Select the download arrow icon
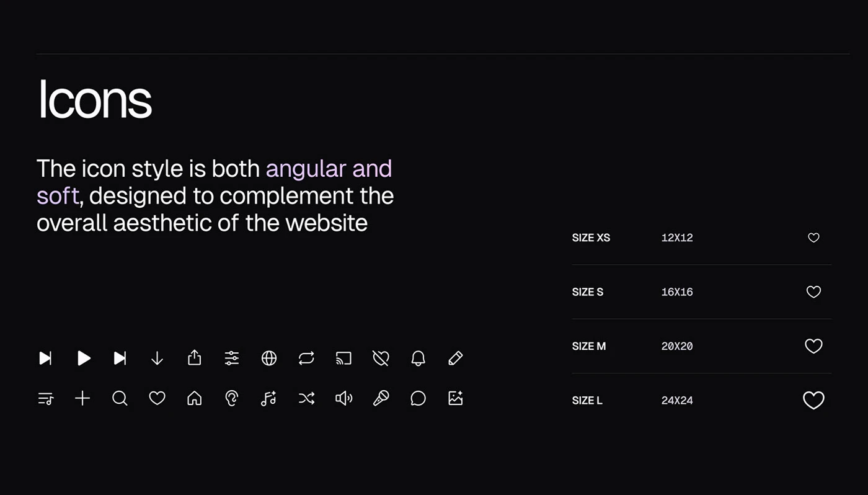 click(x=157, y=358)
